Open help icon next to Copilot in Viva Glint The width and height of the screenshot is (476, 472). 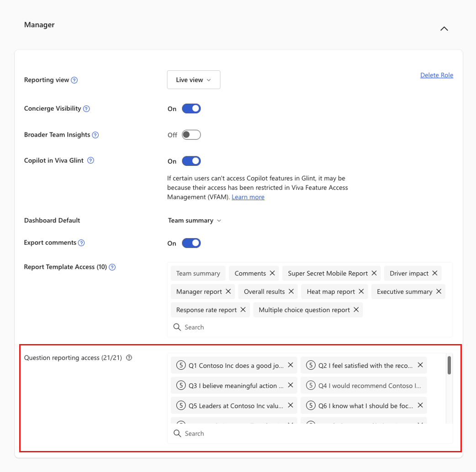[x=90, y=160]
